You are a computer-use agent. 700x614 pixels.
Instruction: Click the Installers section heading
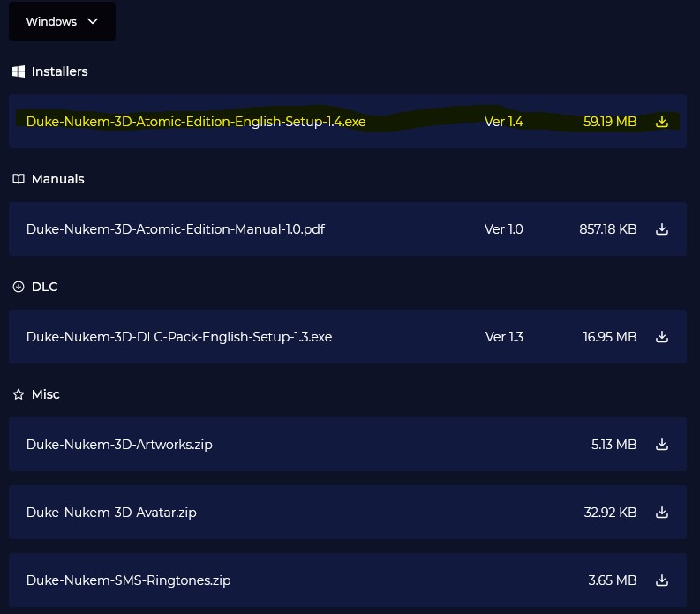(x=60, y=71)
